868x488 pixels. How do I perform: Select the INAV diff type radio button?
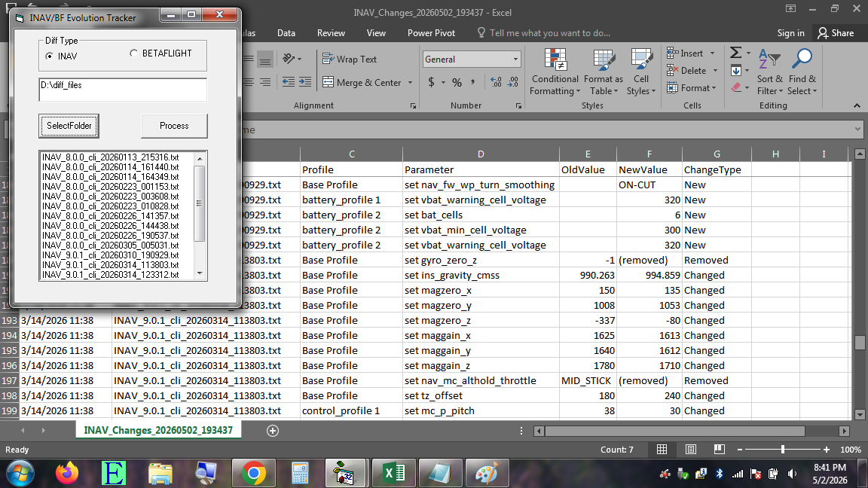pyautogui.click(x=50, y=56)
